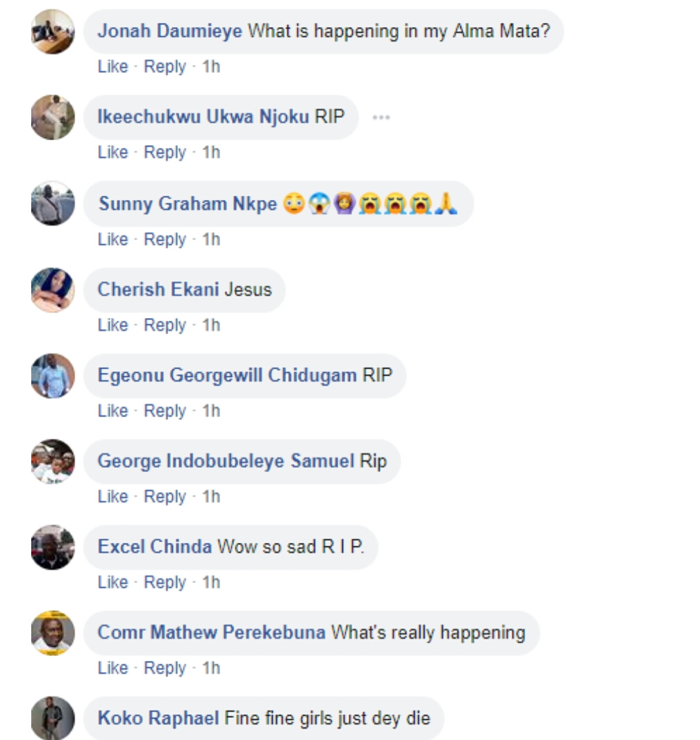Open options menu on Ikeechukwu's comment

(x=381, y=117)
